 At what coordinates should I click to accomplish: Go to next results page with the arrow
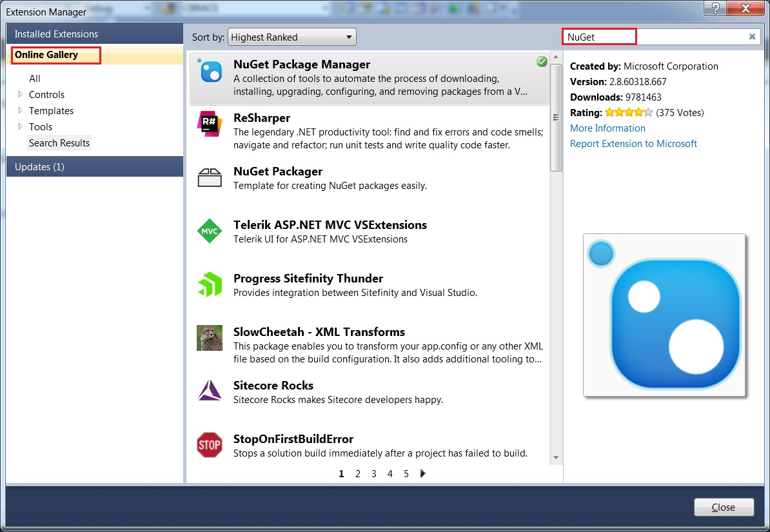(x=423, y=473)
